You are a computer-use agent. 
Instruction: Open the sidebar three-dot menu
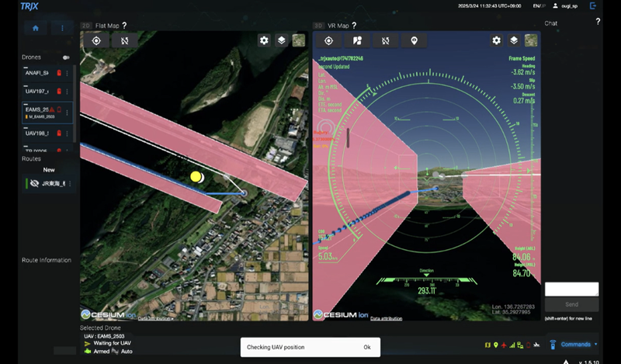point(62,27)
